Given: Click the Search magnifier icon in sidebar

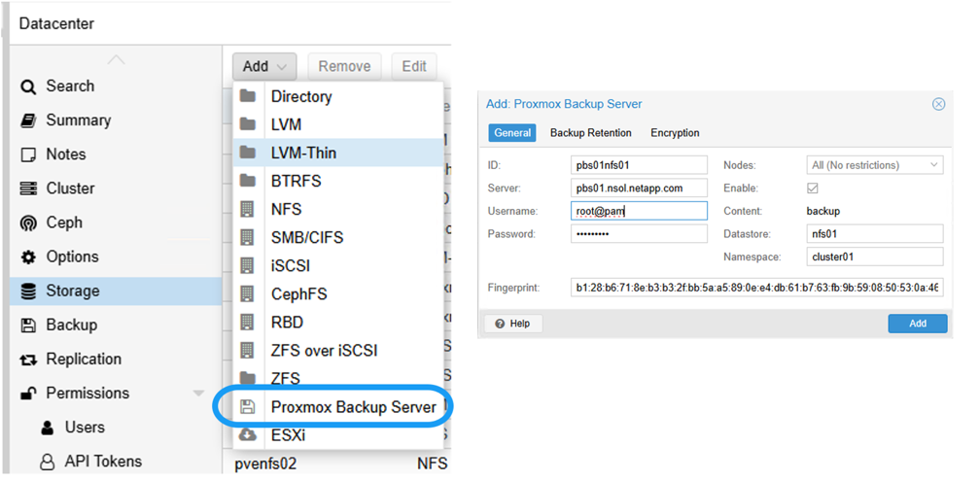Looking at the screenshot, I should [x=28, y=86].
